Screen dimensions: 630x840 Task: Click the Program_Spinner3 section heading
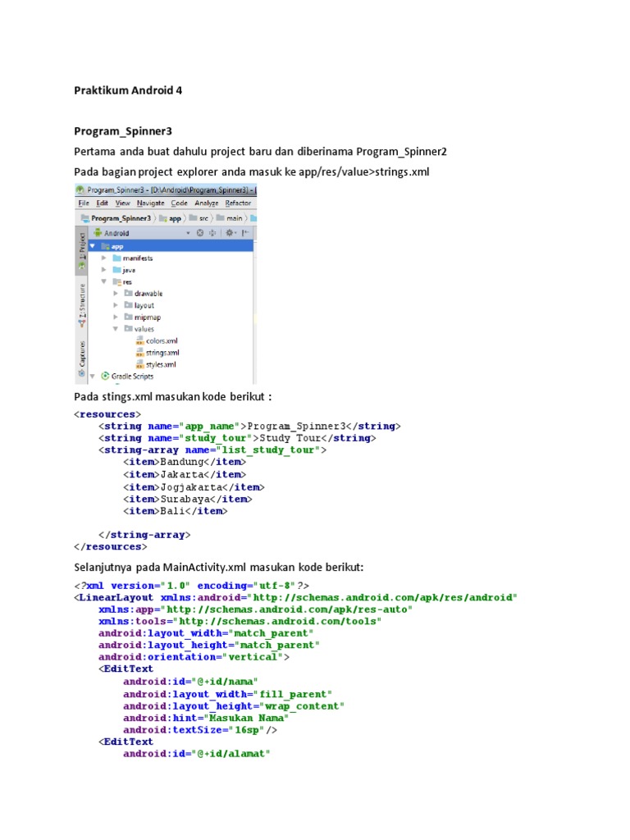(123, 131)
